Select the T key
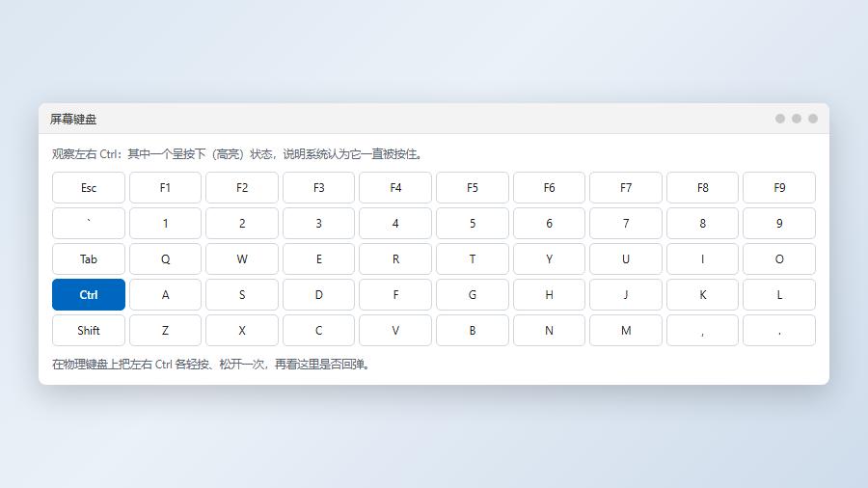868x488 pixels. 473,258
